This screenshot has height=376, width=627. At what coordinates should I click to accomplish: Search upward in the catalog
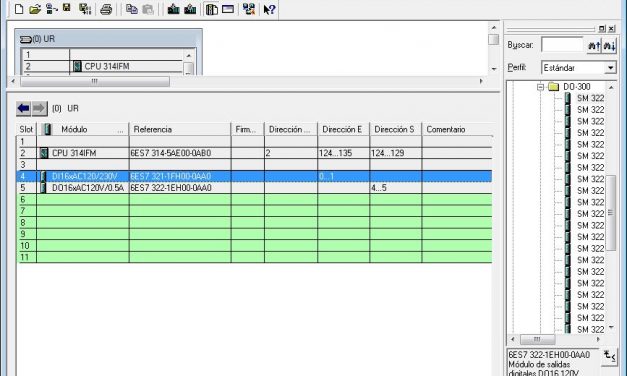pyautogui.click(x=594, y=46)
